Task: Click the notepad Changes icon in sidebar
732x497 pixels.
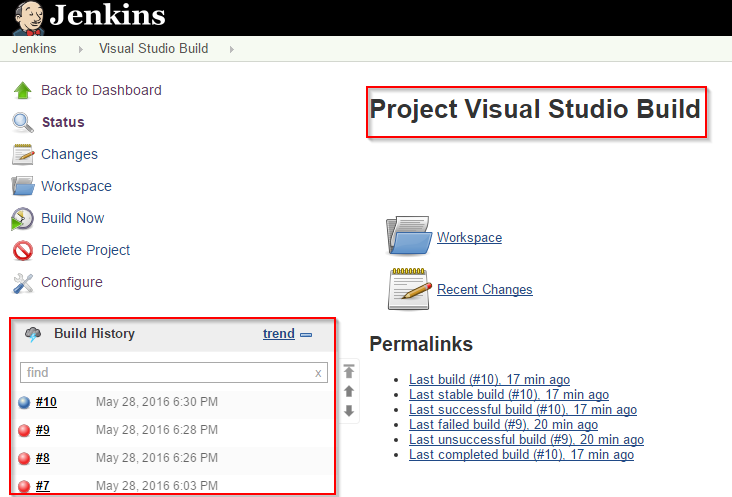Action: pos(23,154)
